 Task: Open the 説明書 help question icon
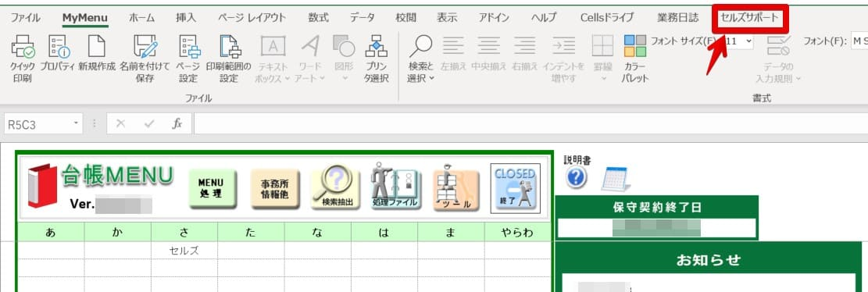pos(577,177)
